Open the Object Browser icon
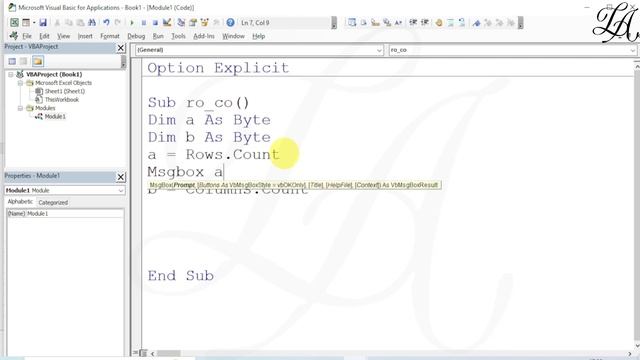Viewport: 640px width, 360px height. coord(204,23)
